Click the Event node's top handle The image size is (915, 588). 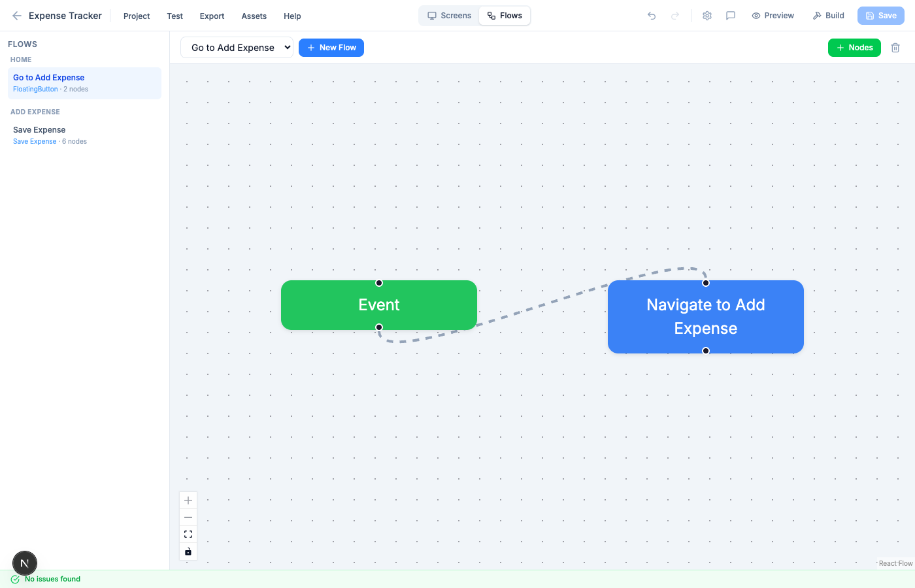point(379,283)
